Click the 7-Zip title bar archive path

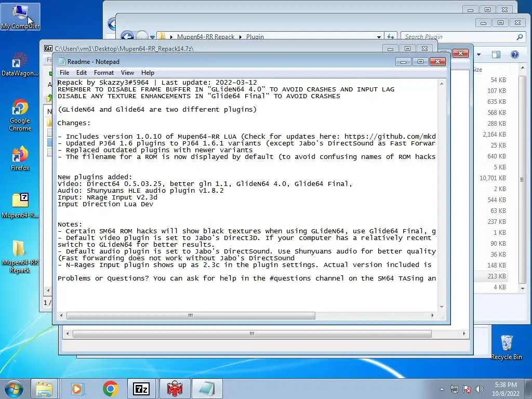point(124,48)
